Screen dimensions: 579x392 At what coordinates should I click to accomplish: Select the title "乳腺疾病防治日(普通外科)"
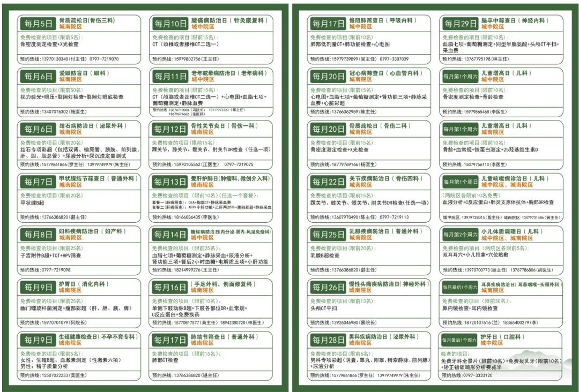click(385, 231)
